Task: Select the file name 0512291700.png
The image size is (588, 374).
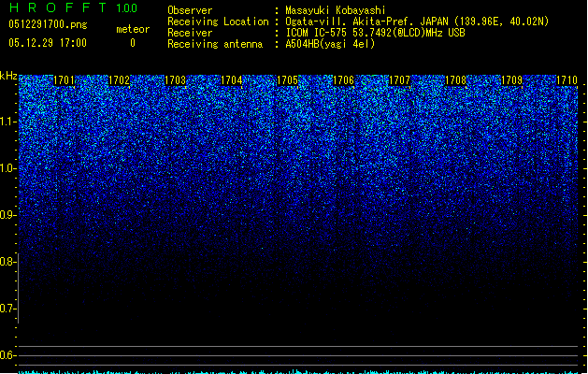Action: click(x=48, y=24)
